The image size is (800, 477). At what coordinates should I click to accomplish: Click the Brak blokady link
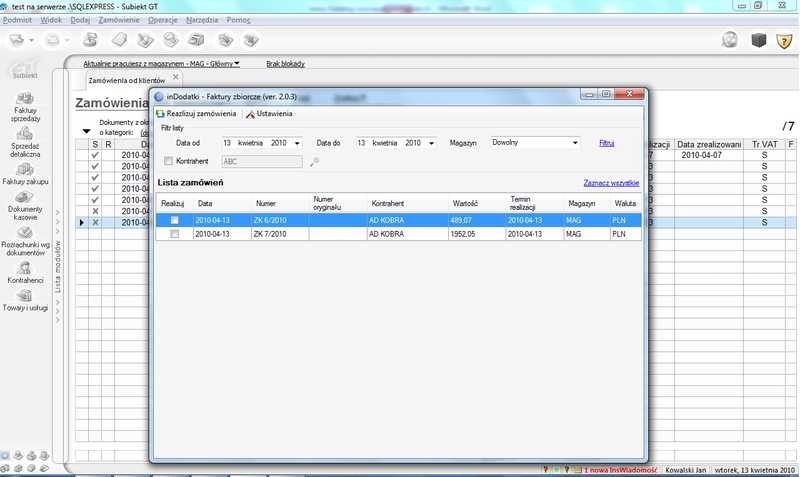pyautogui.click(x=285, y=64)
